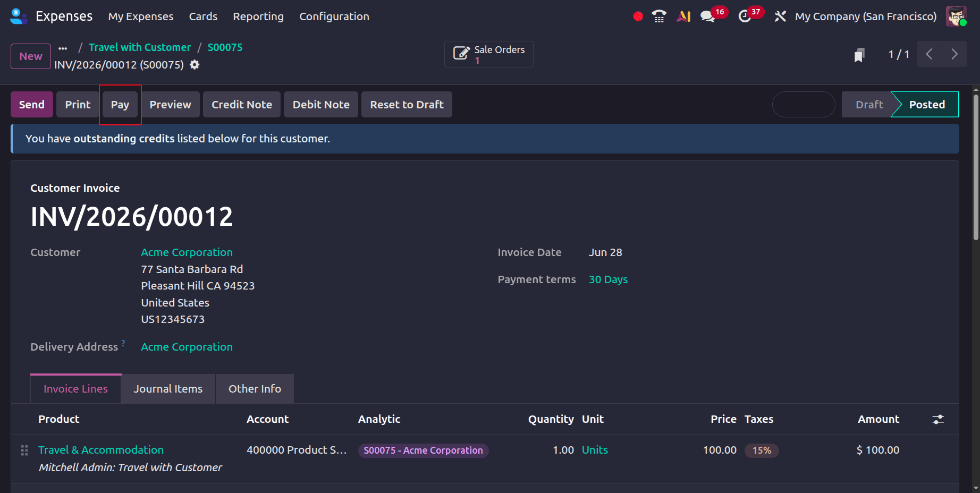Open the activities clock icon showing 37
Viewport: 980px width, 493px height.
pyautogui.click(x=745, y=16)
